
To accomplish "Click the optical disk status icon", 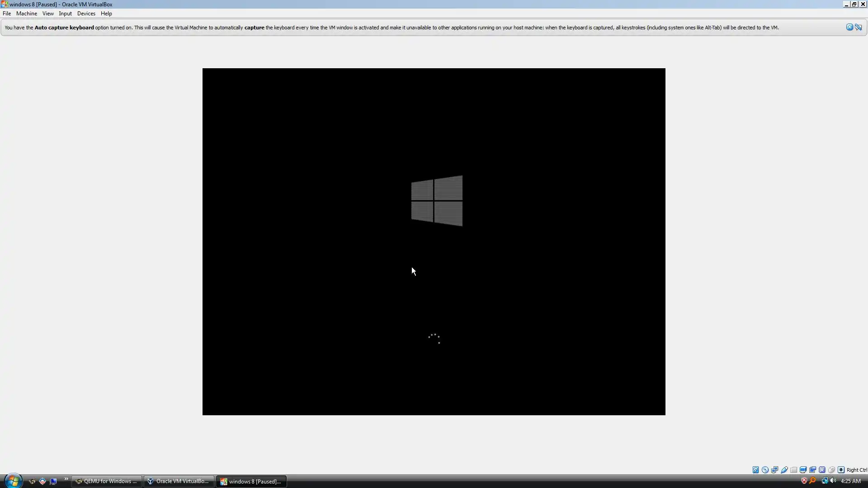I will point(765,470).
